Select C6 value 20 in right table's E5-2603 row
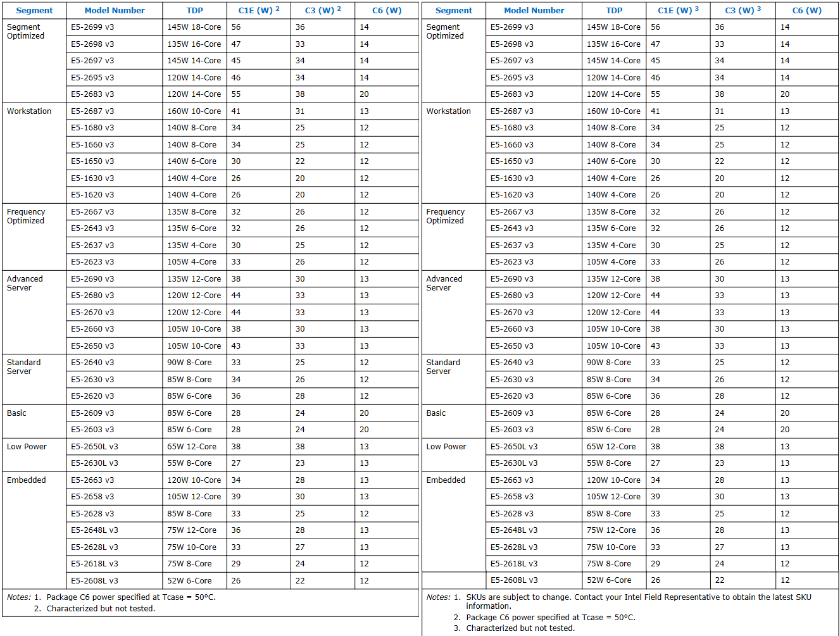Viewport: 840px width, 636px height. (x=785, y=430)
